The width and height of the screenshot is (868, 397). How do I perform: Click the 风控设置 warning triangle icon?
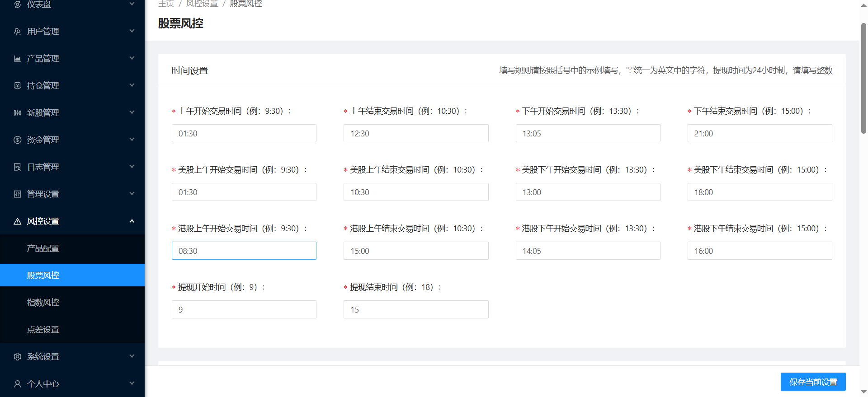(x=17, y=221)
